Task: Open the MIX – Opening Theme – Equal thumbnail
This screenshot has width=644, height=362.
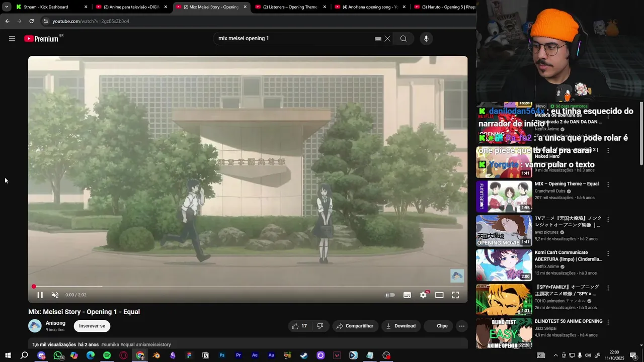Action: click(504, 196)
